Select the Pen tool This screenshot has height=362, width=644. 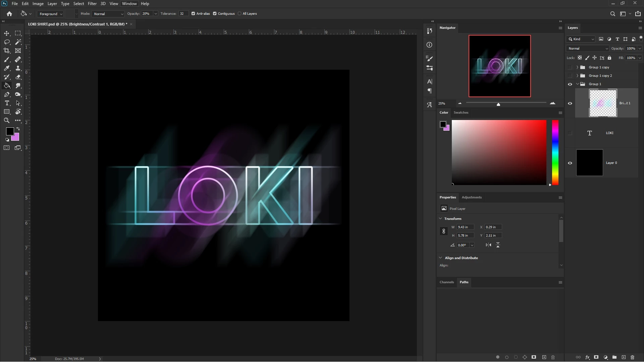coord(7,95)
